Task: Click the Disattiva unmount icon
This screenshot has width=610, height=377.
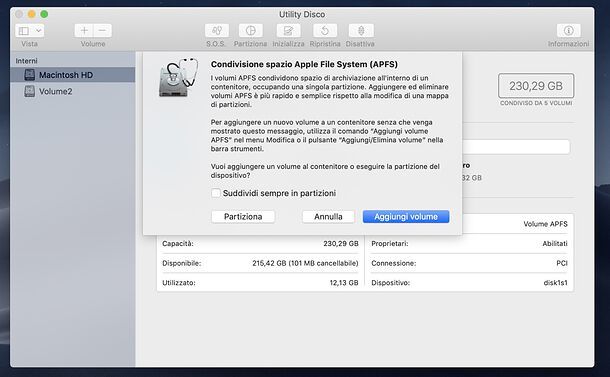Action: [361, 30]
